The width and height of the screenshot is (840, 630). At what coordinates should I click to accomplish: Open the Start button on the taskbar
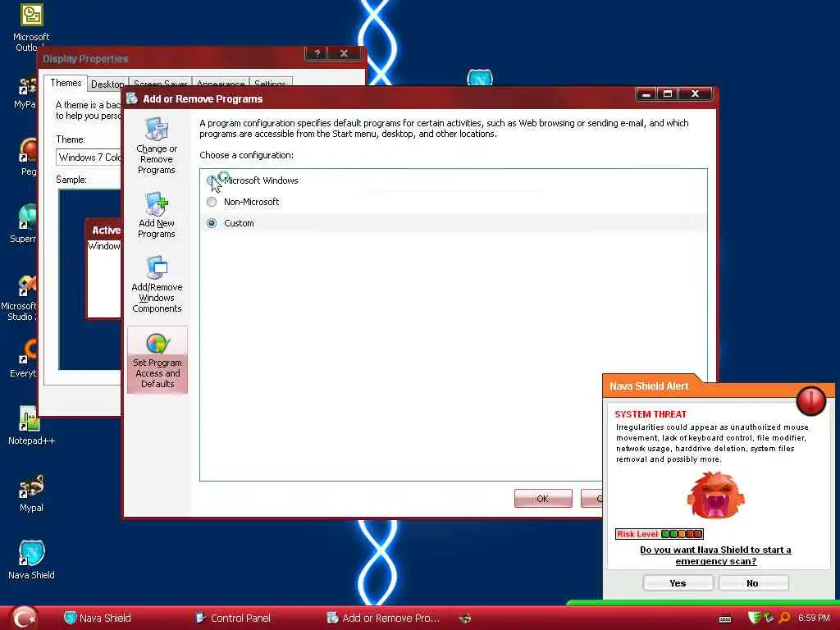point(24,618)
